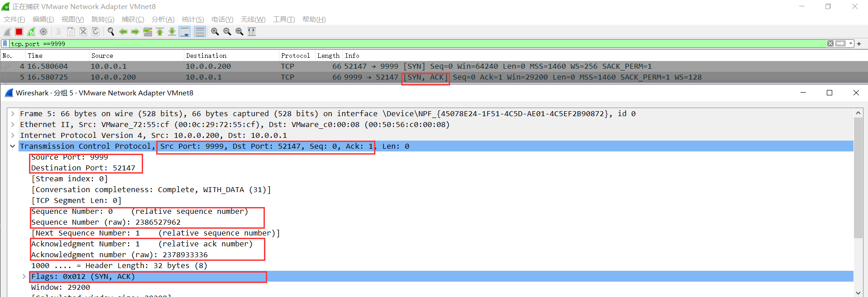Open the 跳转(G) menu
This screenshot has height=297, width=868.
(103, 19)
